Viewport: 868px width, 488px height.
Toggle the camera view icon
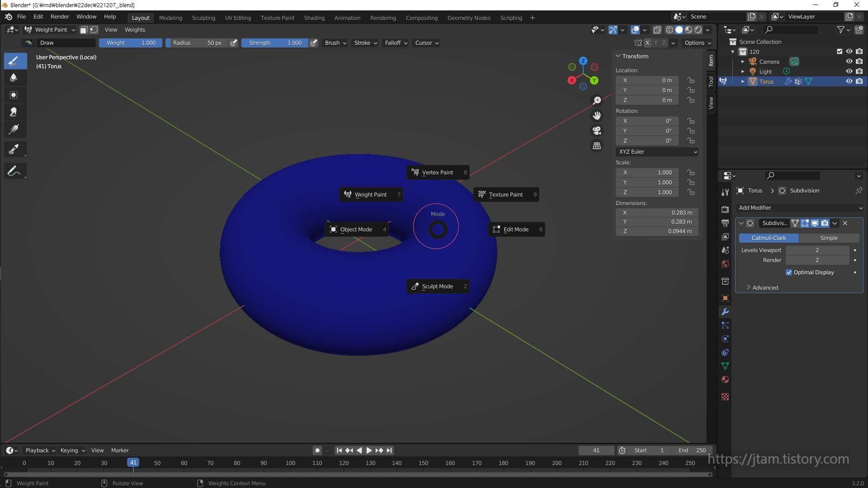click(x=597, y=131)
